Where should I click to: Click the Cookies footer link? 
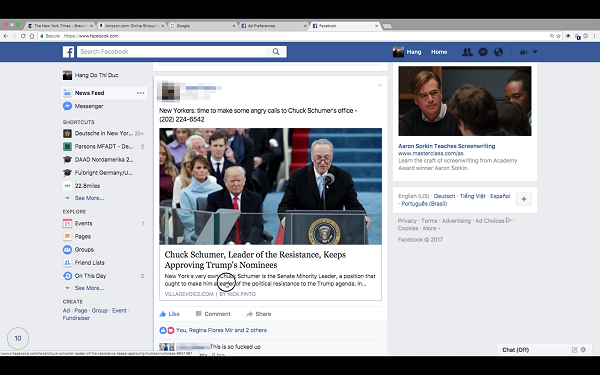click(408, 228)
